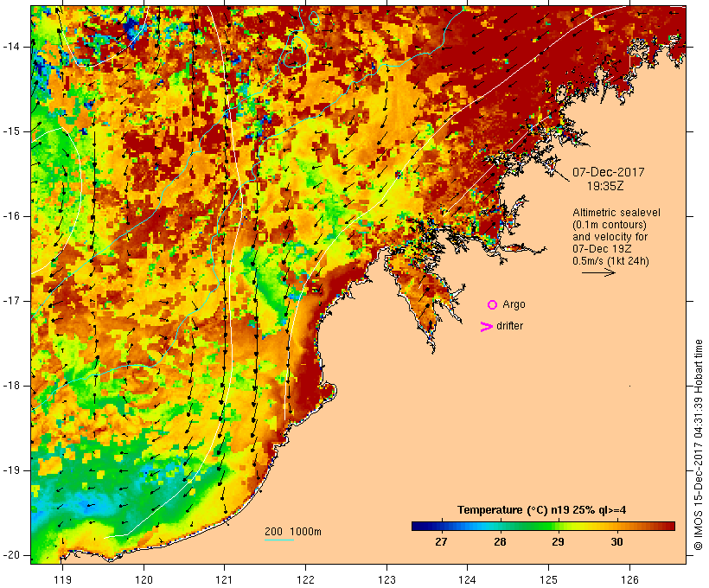
Task: Click the latitude axis label '-18'
Action: pos(12,386)
